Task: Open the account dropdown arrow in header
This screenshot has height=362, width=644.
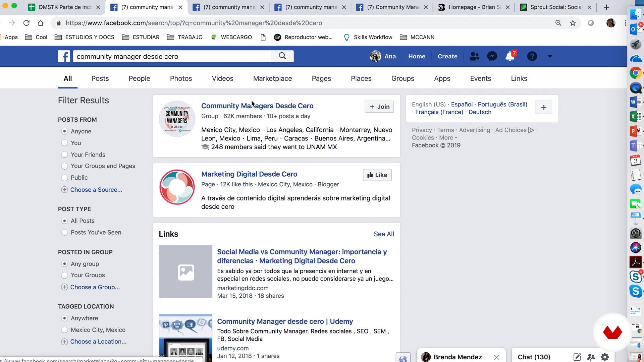Action: click(550, 56)
